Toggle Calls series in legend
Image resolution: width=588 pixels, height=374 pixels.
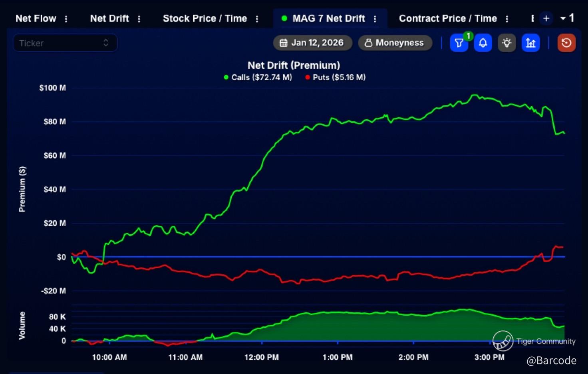click(x=258, y=77)
